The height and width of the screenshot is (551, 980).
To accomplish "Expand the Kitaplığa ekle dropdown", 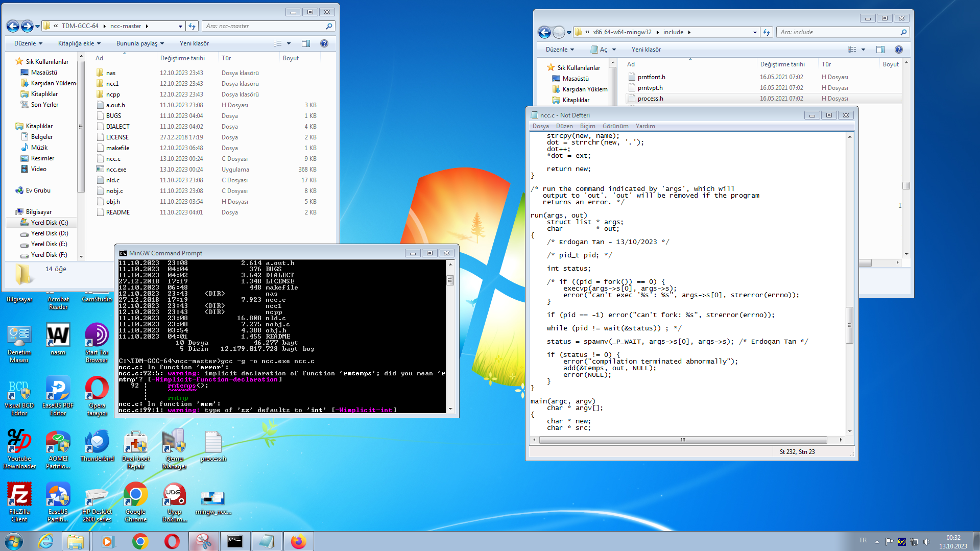I will (x=79, y=43).
